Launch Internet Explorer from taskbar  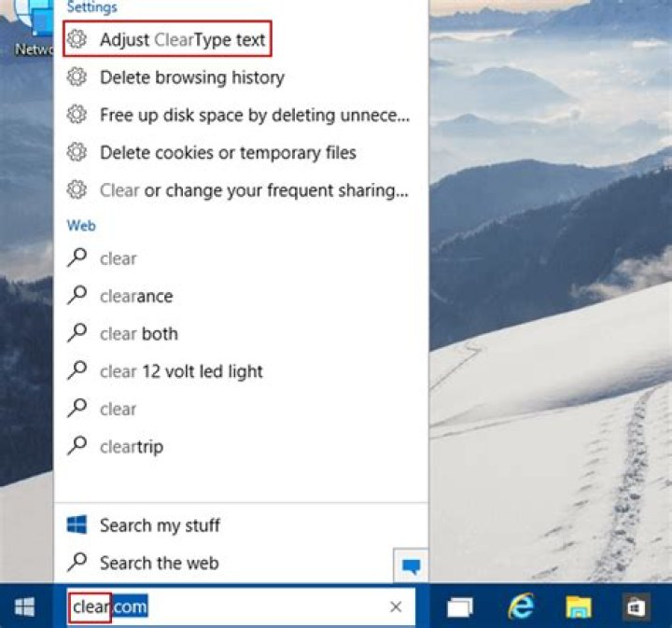pyautogui.click(x=521, y=607)
